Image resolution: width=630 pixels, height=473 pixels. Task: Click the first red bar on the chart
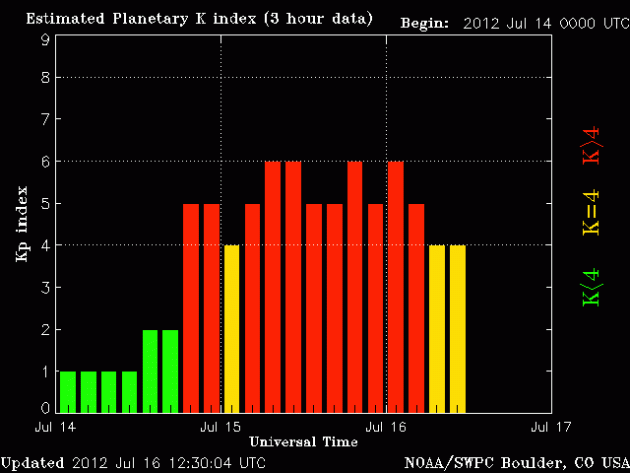click(191, 307)
